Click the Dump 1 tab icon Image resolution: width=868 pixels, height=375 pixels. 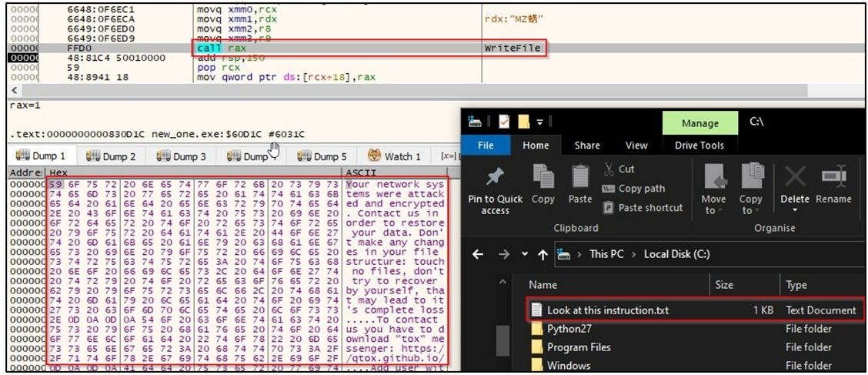pyautogui.click(x=22, y=156)
